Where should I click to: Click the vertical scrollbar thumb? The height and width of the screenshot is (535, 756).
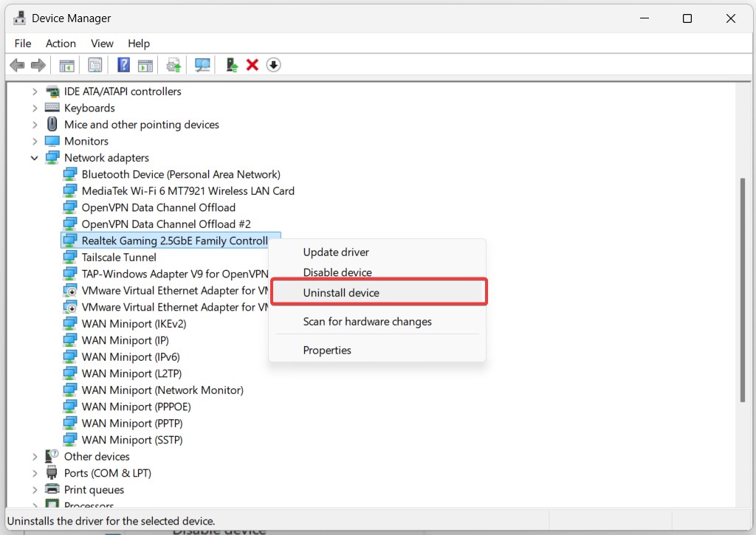(x=743, y=290)
